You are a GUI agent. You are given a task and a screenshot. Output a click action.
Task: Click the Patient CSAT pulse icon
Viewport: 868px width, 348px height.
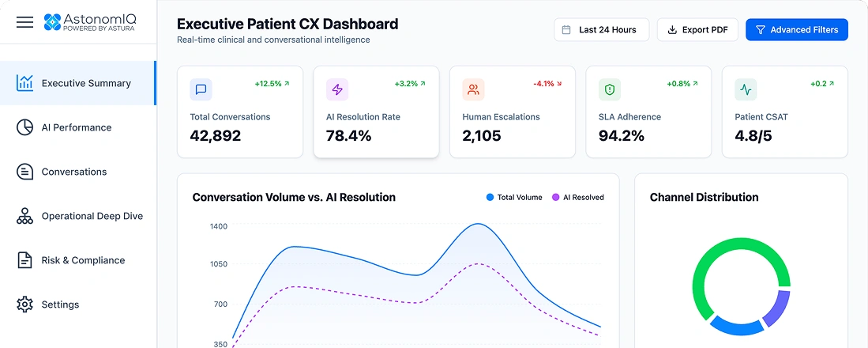[x=746, y=89]
